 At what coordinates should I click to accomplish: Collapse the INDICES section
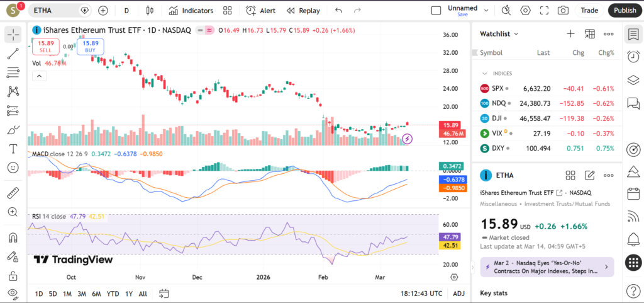click(x=484, y=73)
